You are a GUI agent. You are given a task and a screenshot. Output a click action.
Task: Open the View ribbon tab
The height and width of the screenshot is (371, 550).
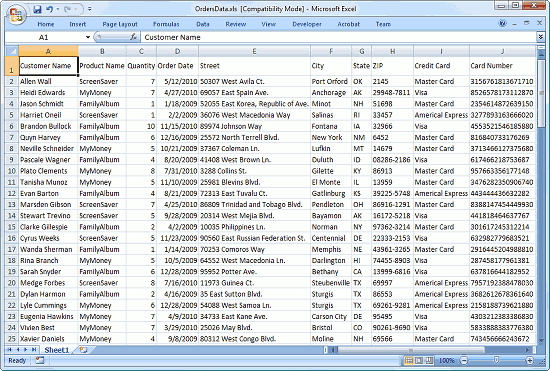coord(268,24)
